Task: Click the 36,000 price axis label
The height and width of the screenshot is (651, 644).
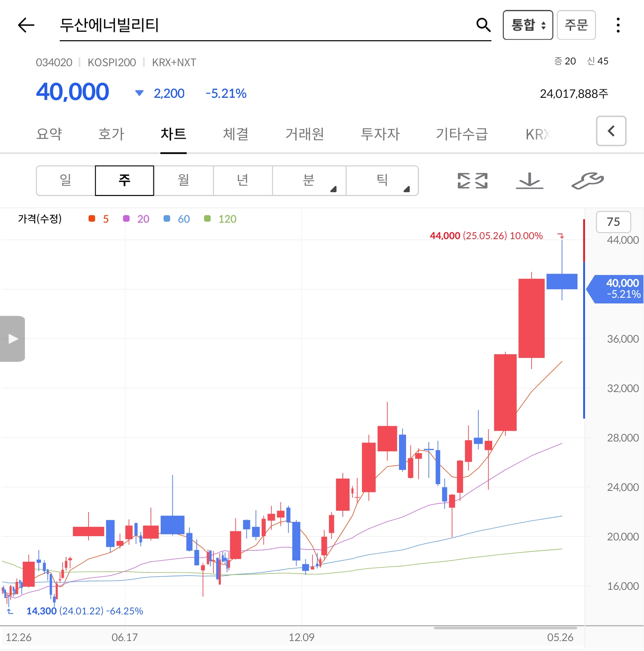Action: [x=623, y=339]
